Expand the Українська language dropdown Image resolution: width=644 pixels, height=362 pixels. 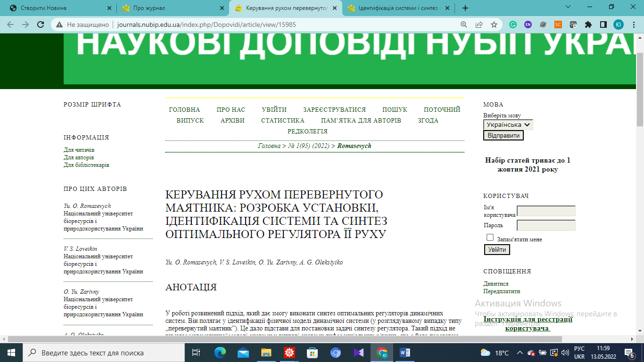(x=508, y=125)
